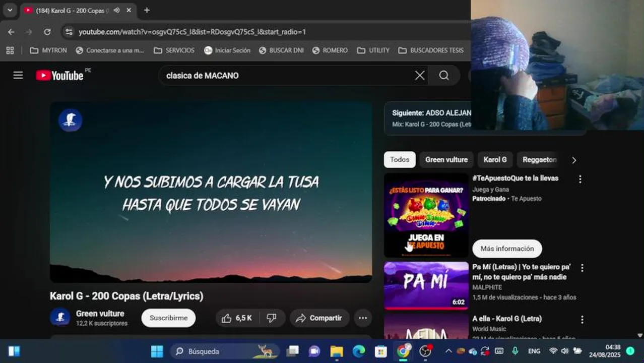Click the magnifier search button
The image size is (644, 363).
pos(444,76)
